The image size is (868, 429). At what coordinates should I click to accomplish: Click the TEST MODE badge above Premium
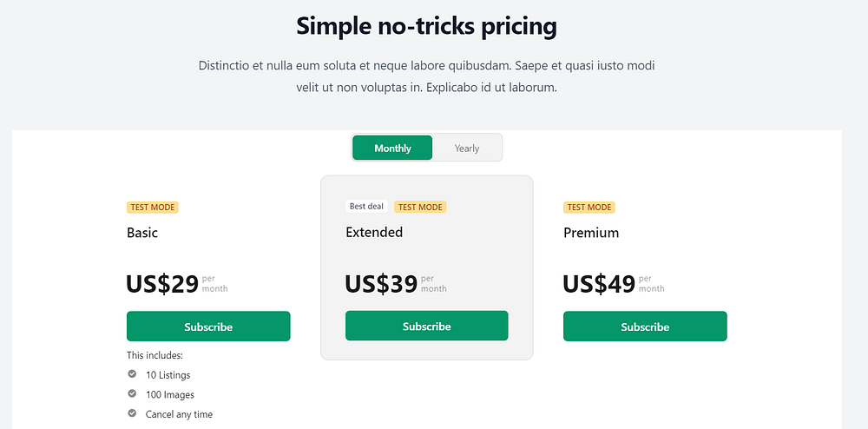pyautogui.click(x=589, y=208)
